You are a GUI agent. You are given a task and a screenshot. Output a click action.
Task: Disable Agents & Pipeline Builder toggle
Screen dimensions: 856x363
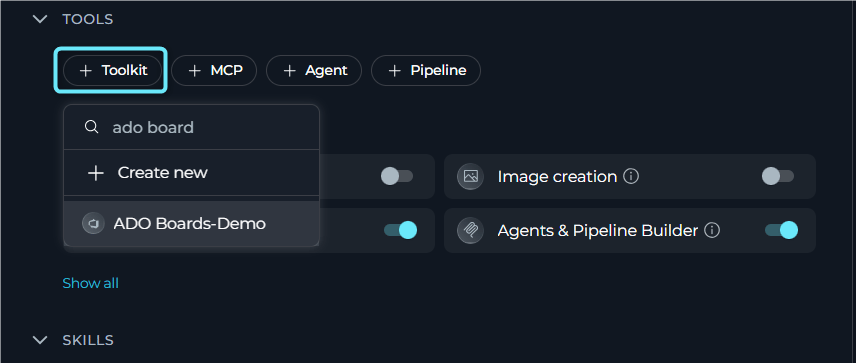(x=782, y=230)
